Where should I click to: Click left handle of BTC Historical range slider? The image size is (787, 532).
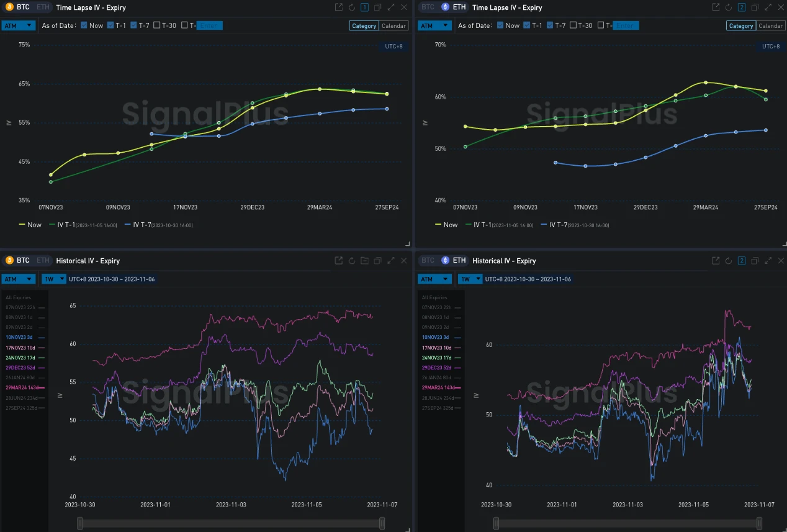[x=80, y=524]
